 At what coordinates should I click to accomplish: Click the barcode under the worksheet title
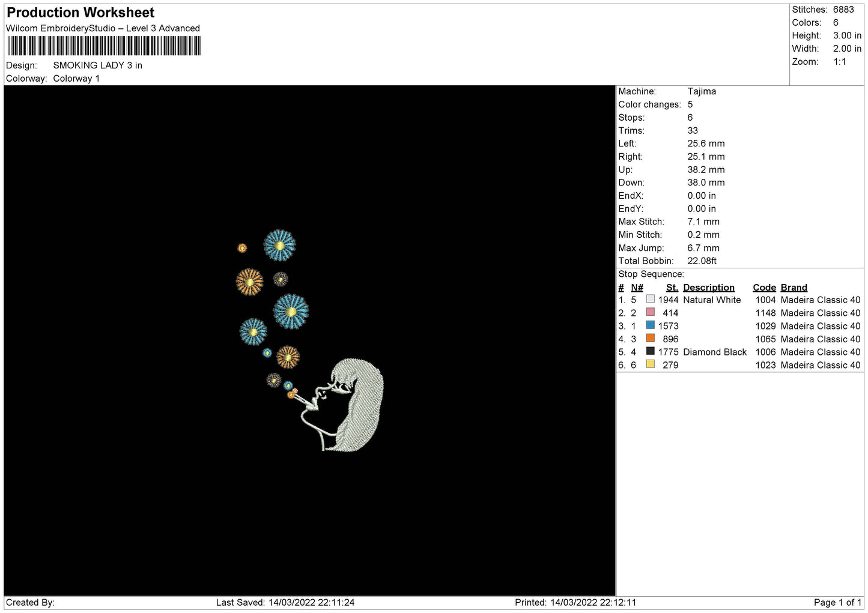[105, 46]
